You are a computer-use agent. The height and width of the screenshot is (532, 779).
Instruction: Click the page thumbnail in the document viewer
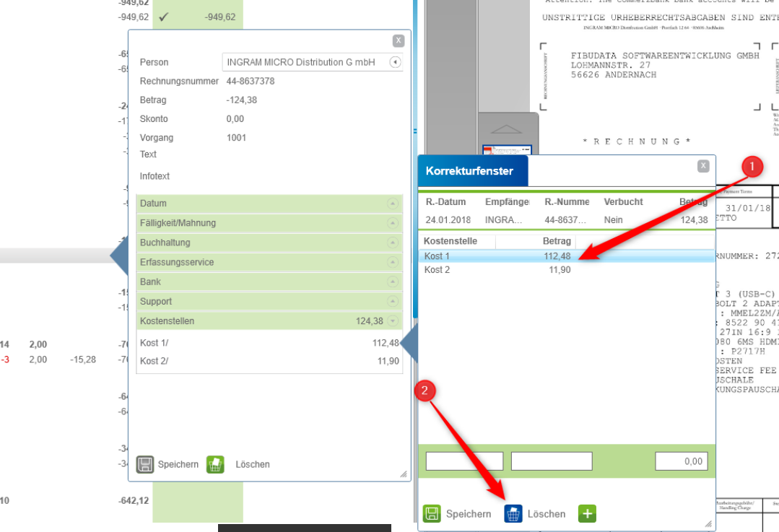click(508, 149)
